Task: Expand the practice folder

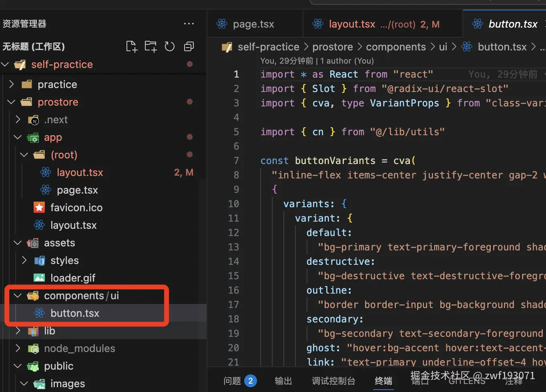Action: click(x=12, y=84)
